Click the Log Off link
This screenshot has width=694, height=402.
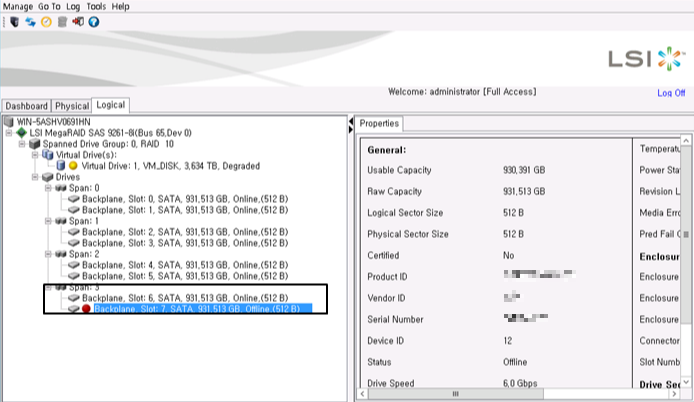coord(671,93)
